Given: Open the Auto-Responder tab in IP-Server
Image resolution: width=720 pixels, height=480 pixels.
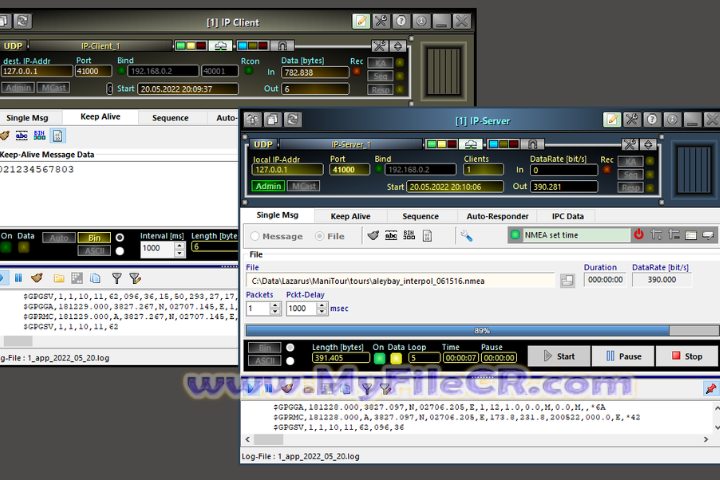Looking at the screenshot, I should tap(497, 216).
